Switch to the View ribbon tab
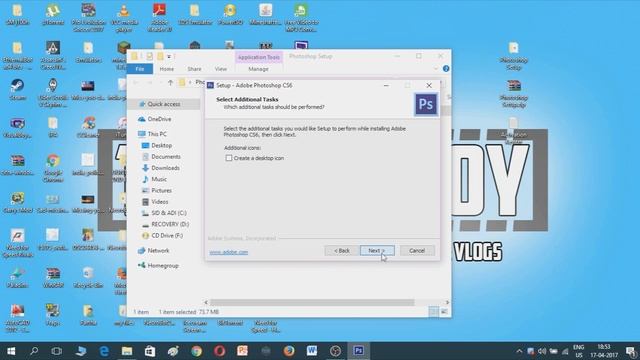This screenshot has width=640, height=360. pos(221,69)
